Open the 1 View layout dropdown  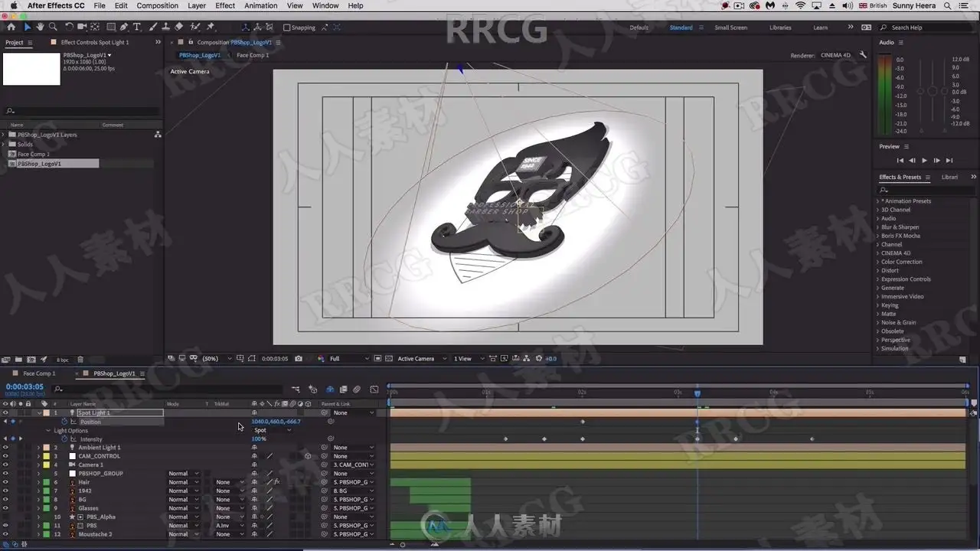[466, 358]
